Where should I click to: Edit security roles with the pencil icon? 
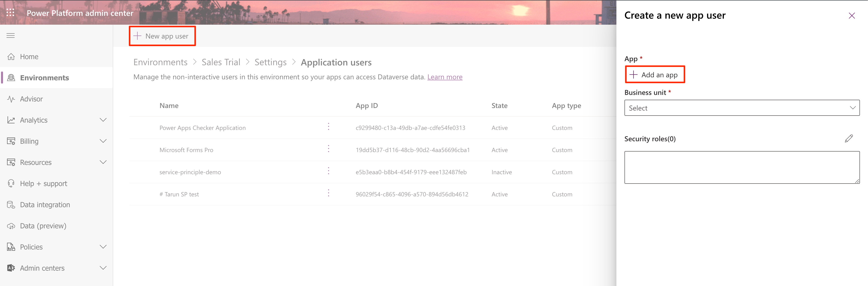[848, 139]
